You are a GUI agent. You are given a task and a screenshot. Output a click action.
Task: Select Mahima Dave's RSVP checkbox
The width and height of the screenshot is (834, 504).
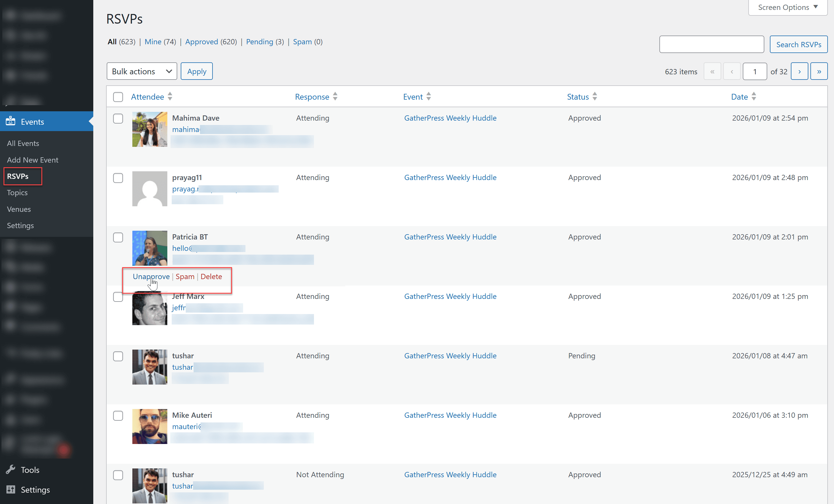(x=118, y=118)
